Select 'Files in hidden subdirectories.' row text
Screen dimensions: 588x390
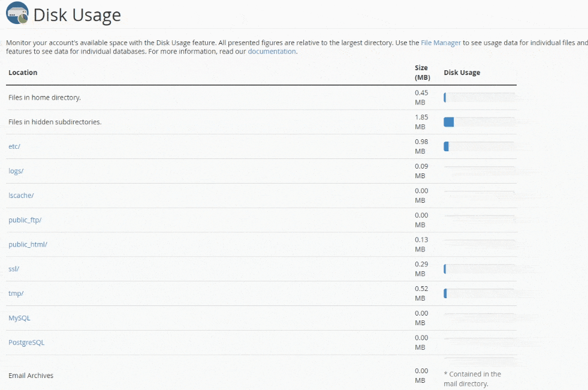coord(55,122)
